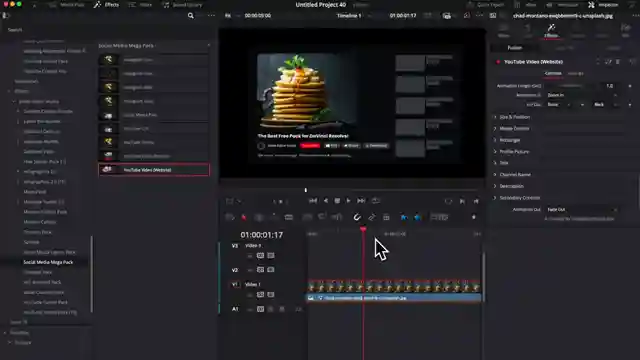The width and height of the screenshot is (640, 360).
Task: Edit Animation Length value field 1.0
Action: (x=610, y=86)
